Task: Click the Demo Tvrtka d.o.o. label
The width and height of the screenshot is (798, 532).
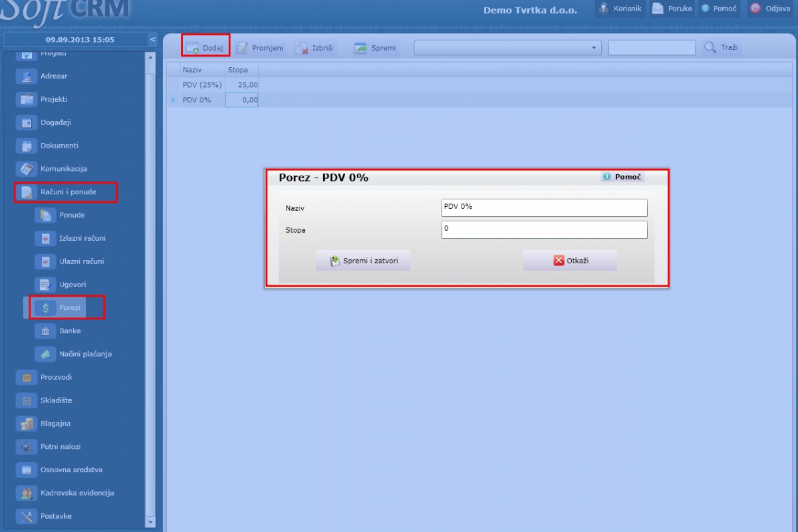Action: (530, 10)
